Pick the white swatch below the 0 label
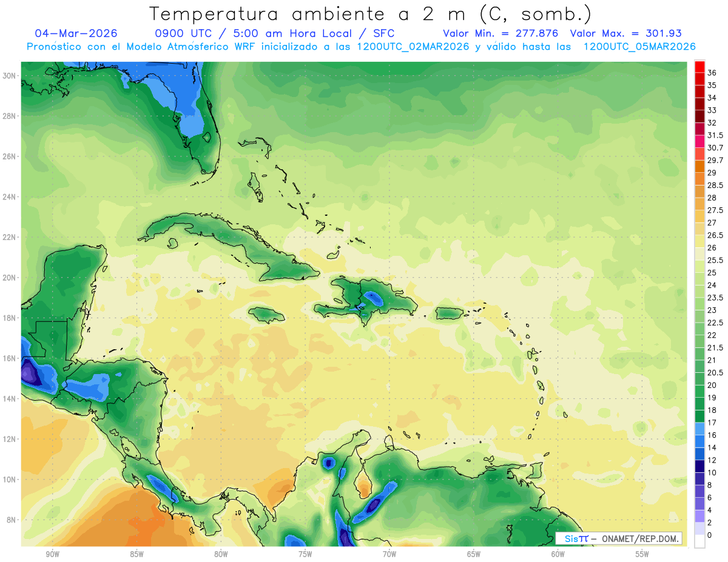This screenshot has height=562, width=728. coord(699,541)
